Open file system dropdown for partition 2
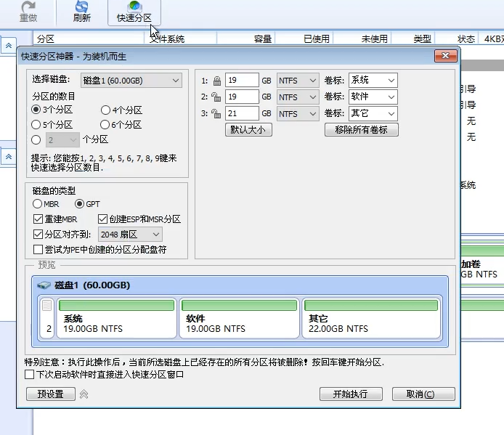The height and width of the screenshot is (435, 504). (x=298, y=97)
